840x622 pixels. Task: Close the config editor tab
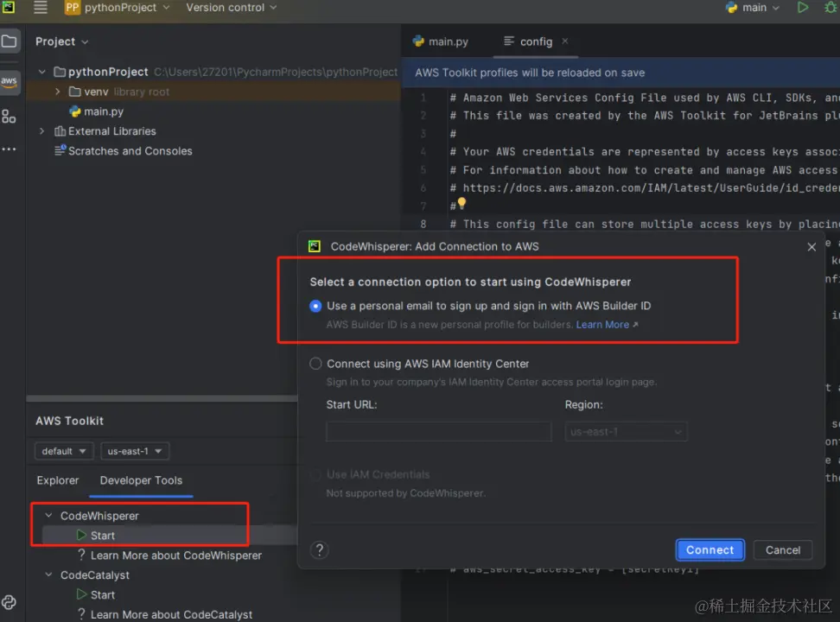click(564, 41)
